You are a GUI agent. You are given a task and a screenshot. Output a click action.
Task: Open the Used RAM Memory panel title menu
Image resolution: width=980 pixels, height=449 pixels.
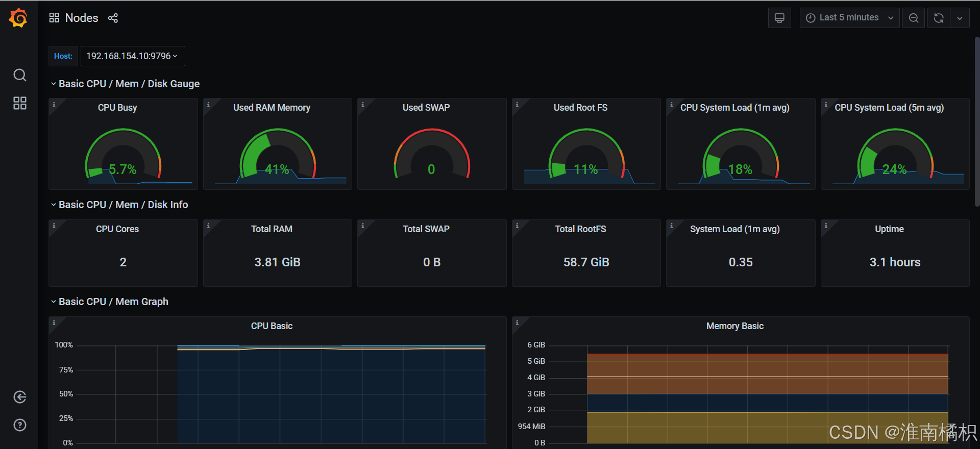click(x=272, y=108)
